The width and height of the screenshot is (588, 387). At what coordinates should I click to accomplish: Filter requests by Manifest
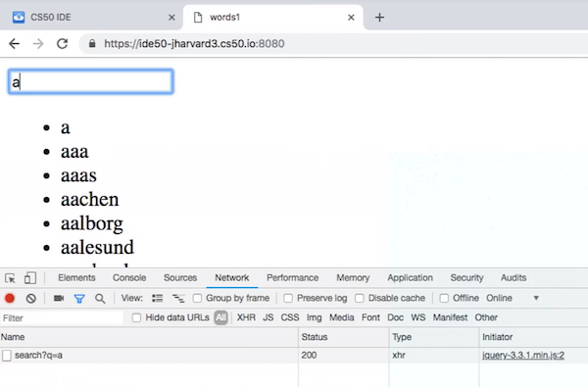pyautogui.click(x=450, y=317)
